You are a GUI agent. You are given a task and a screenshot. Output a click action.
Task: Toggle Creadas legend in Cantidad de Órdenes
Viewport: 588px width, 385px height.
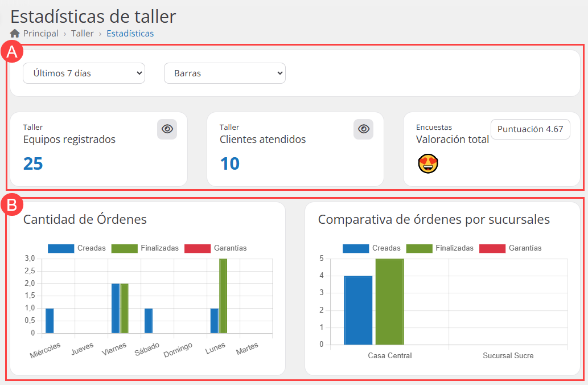[77, 248]
